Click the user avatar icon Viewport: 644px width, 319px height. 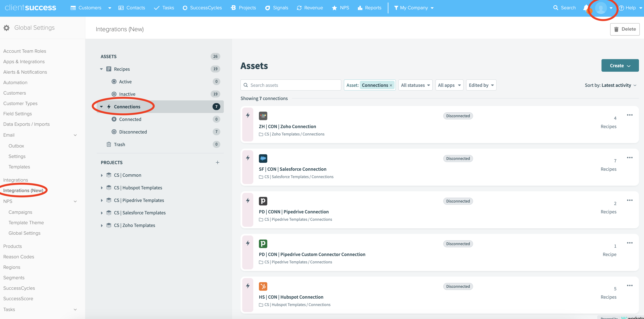tap(601, 8)
